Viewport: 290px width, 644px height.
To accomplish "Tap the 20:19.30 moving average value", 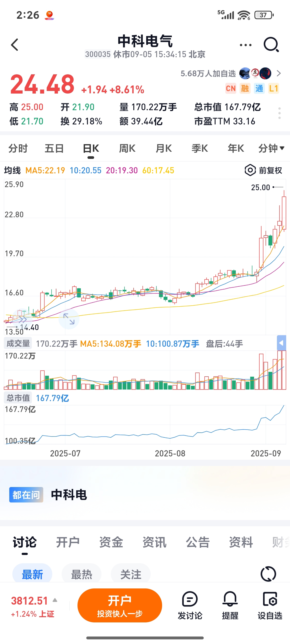I will 122,170.
